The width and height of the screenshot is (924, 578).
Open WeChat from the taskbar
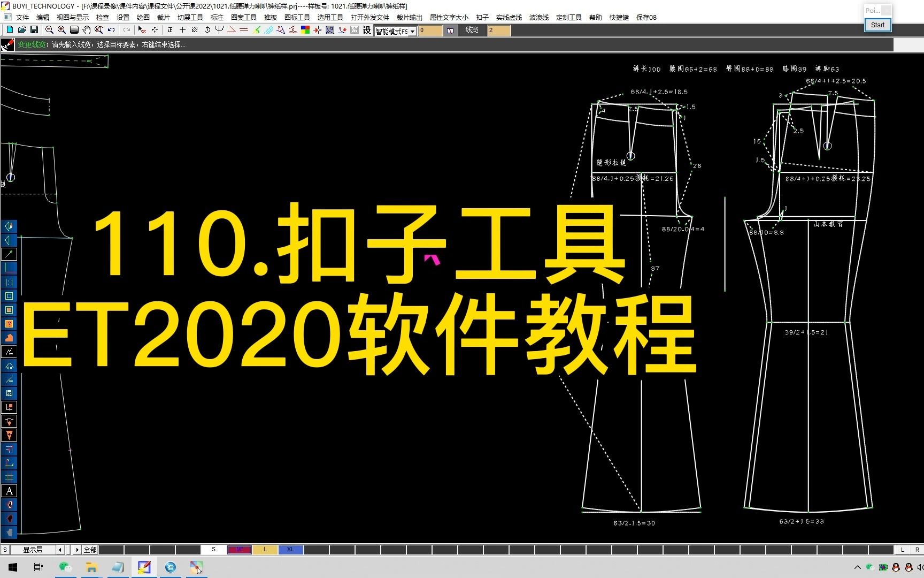coord(65,567)
